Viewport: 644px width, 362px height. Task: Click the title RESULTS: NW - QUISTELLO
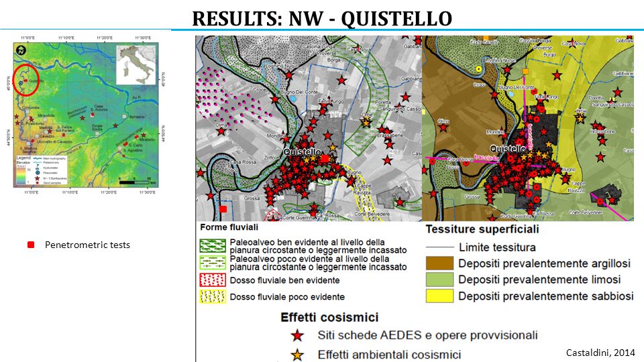click(x=322, y=19)
